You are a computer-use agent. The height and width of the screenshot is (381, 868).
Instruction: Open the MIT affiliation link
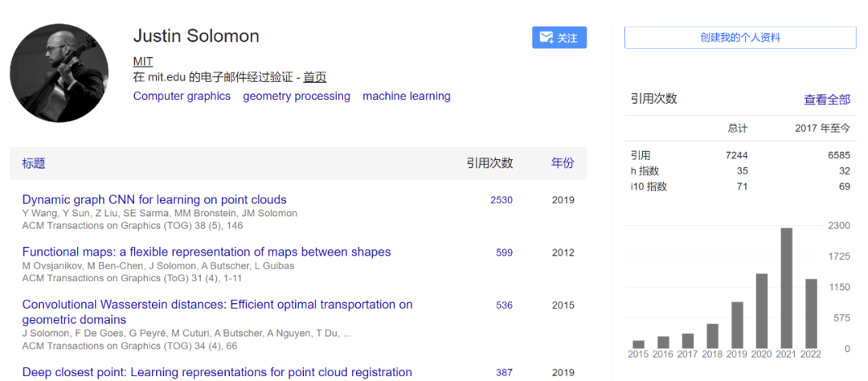pos(143,61)
